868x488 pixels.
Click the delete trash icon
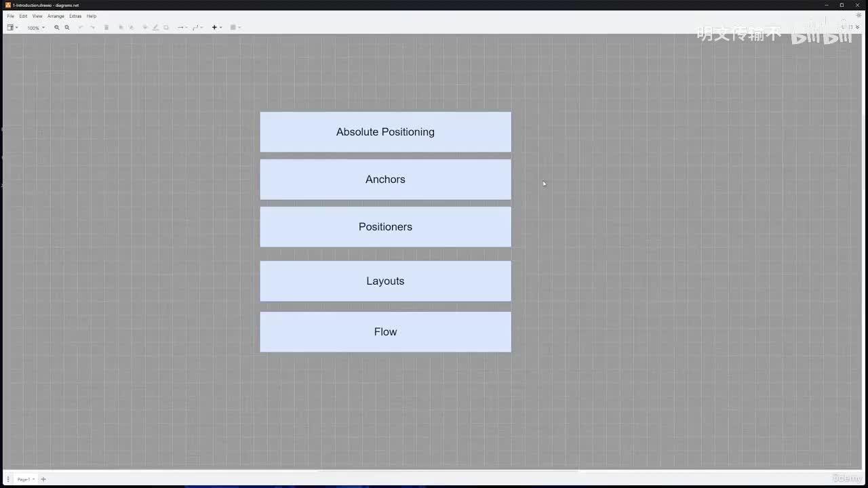point(106,28)
